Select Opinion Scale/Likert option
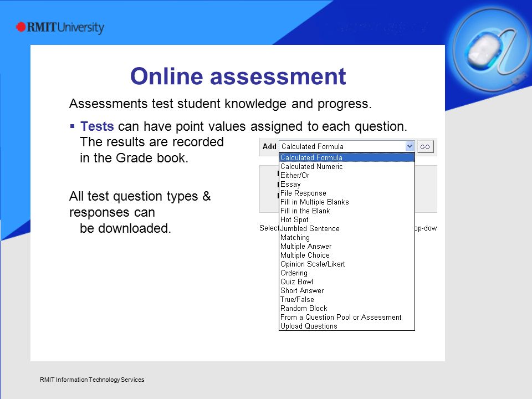532x399 pixels. [x=347, y=264]
